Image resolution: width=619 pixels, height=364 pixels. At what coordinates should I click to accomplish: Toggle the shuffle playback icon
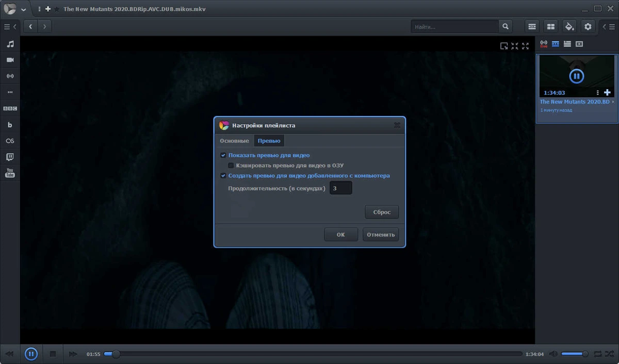[x=609, y=354]
